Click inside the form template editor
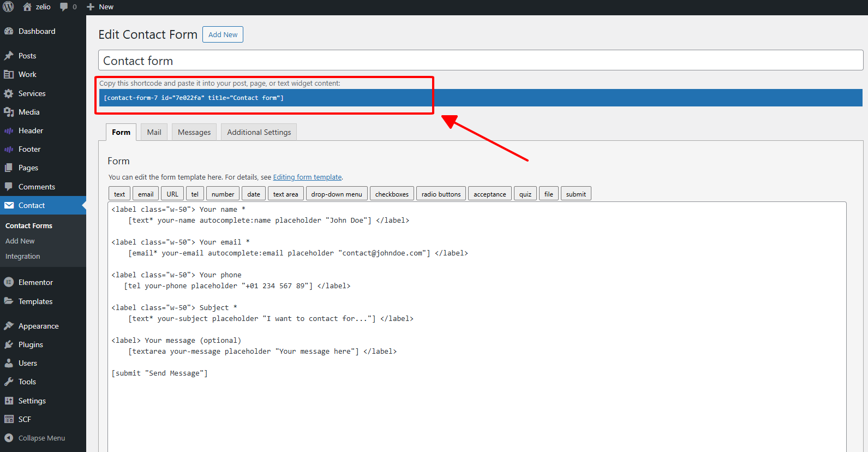868x452 pixels. [477, 326]
